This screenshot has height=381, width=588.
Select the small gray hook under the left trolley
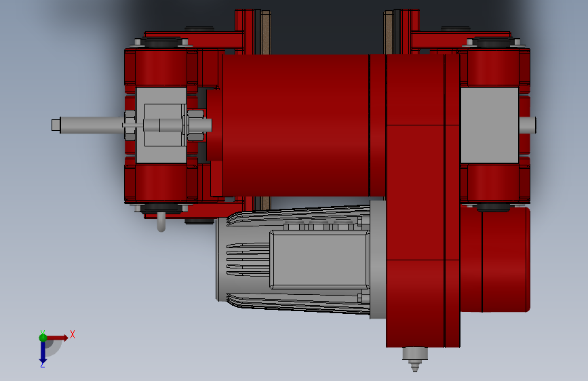tap(161, 222)
